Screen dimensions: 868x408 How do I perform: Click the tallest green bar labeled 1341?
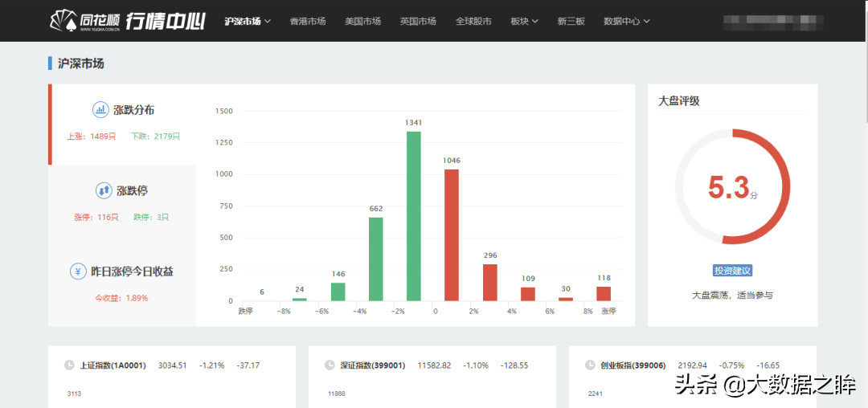tap(414, 216)
